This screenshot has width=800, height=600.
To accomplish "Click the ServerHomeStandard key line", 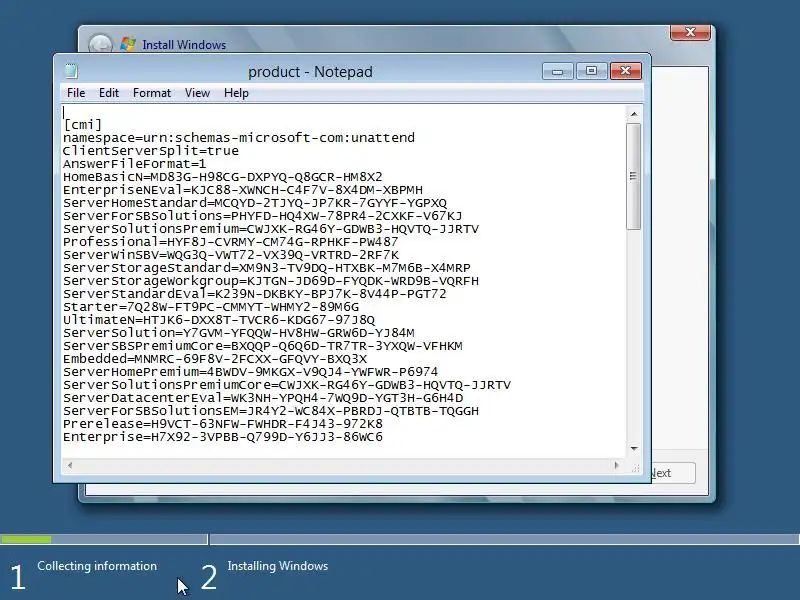I will tap(255, 203).
